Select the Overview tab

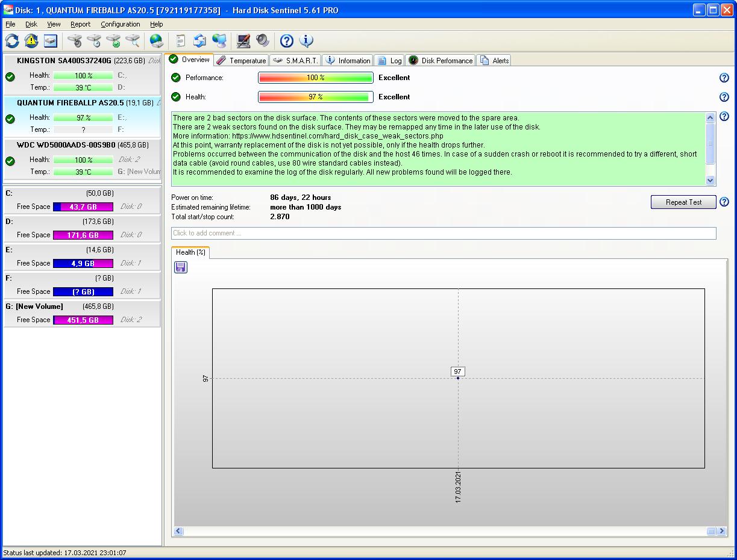click(x=189, y=60)
